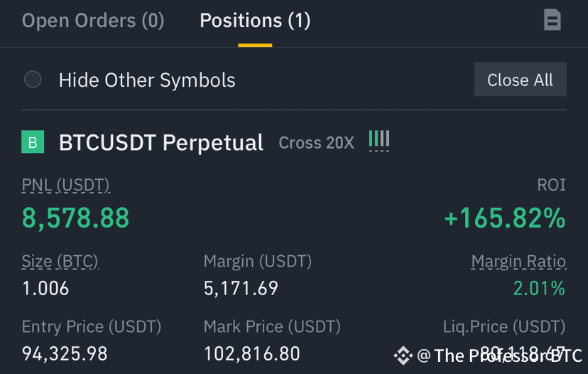Tap the Margin (USDT) 5,171.69 value
This screenshot has width=588, height=374.
pos(241,289)
